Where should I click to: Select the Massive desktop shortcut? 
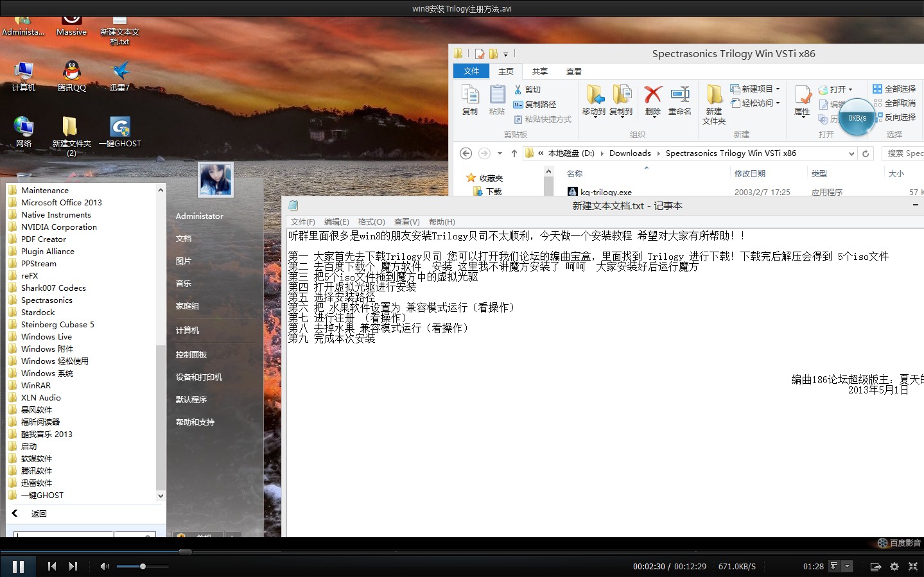(x=71, y=26)
